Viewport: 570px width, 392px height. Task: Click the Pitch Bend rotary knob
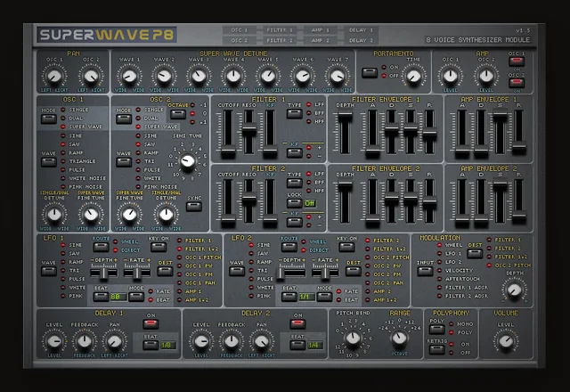coord(353,339)
